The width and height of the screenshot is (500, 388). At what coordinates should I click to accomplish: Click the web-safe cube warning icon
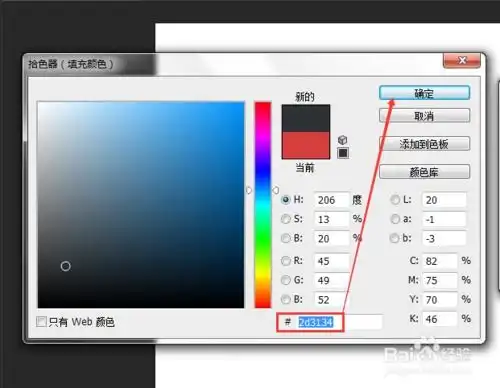[x=343, y=139]
